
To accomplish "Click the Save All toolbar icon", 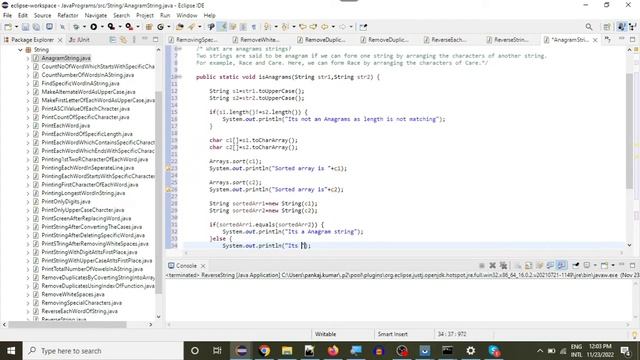I will click(36, 27).
